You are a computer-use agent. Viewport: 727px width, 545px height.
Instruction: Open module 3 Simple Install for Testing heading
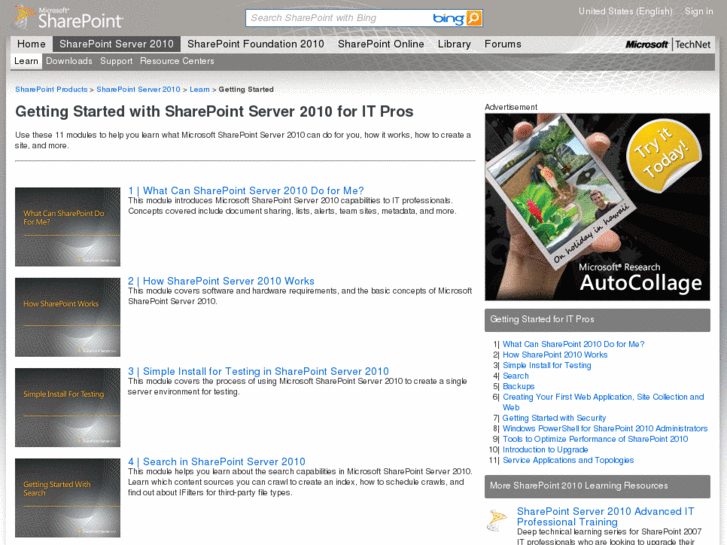pyautogui.click(x=258, y=372)
